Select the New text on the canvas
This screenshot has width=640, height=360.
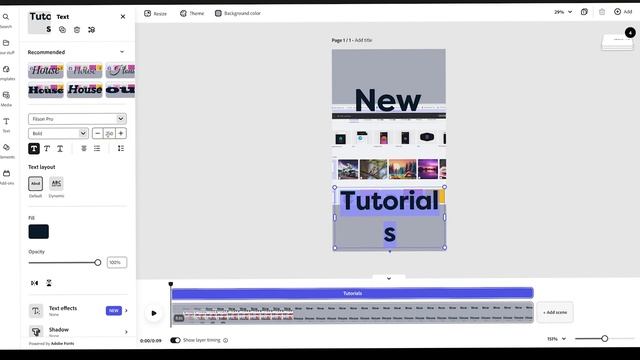(x=388, y=100)
